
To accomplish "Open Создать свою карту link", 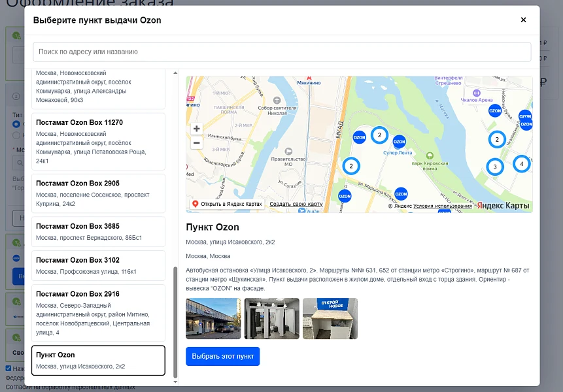I will coord(296,204).
